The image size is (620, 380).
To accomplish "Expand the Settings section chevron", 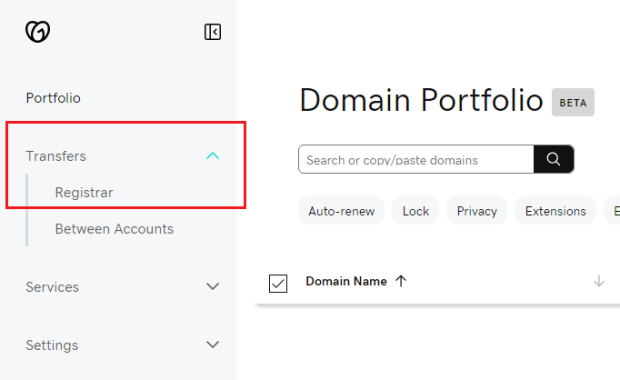I will pos(212,344).
